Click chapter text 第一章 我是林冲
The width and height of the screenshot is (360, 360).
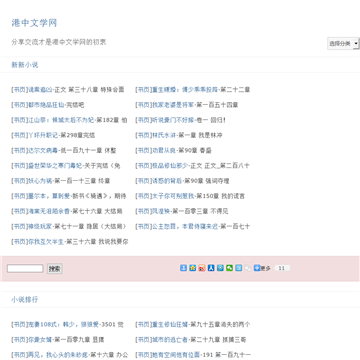pyautogui.click(x=200, y=135)
